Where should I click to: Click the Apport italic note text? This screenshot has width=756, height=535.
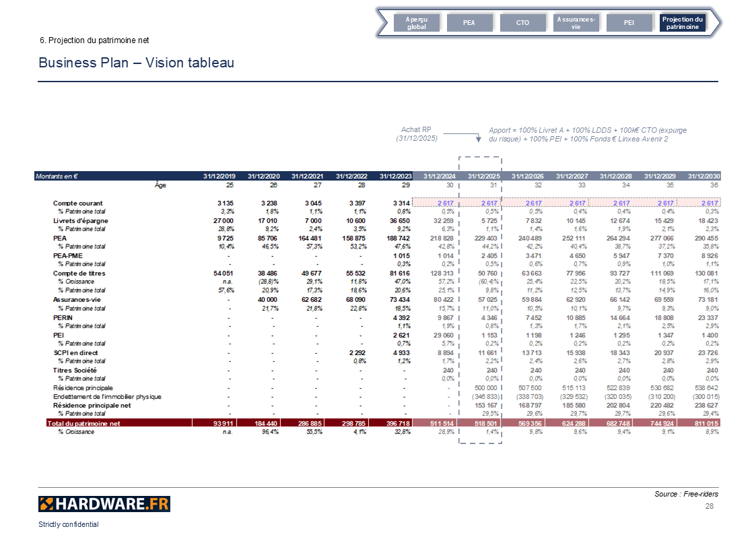pyautogui.click(x=588, y=135)
